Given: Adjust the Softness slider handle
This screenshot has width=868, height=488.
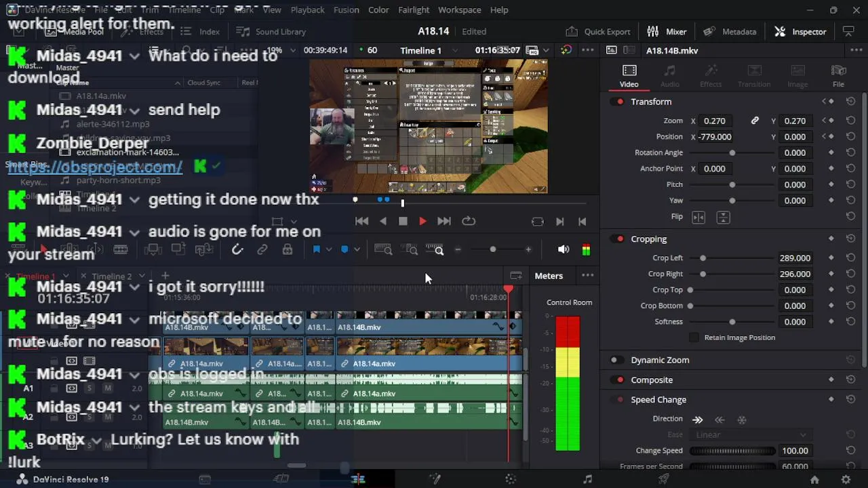Looking at the screenshot, I should [x=732, y=322].
